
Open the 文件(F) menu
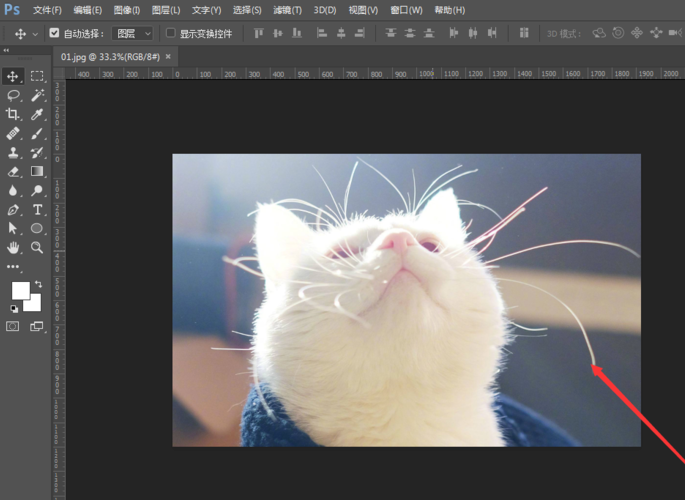47,10
